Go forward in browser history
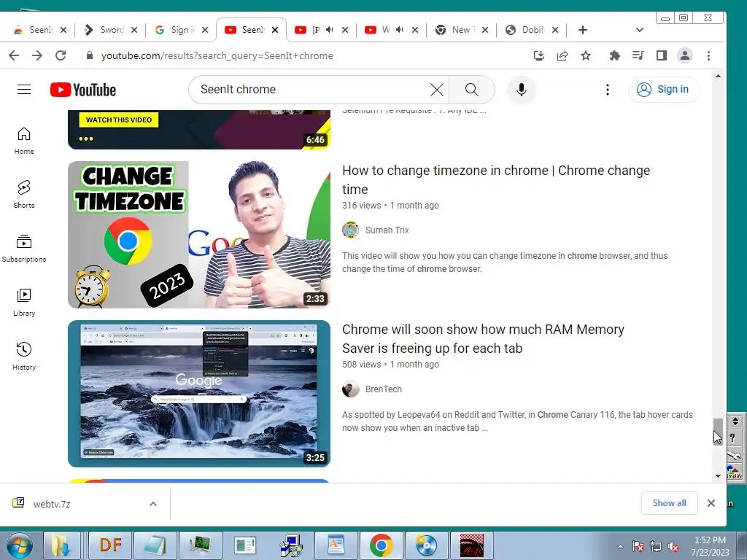The image size is (747, 560). pos(37,55)
